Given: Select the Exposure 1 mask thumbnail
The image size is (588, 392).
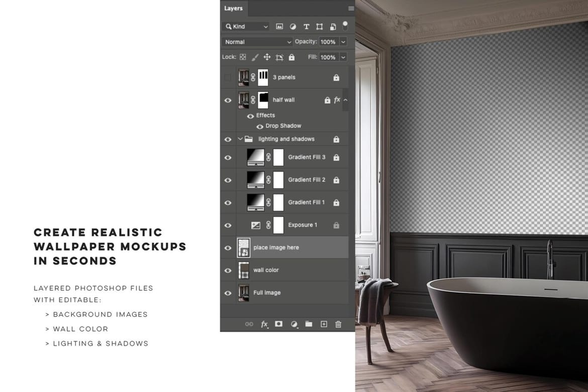Looking at the screenshot, I should (x=278, y=225).
